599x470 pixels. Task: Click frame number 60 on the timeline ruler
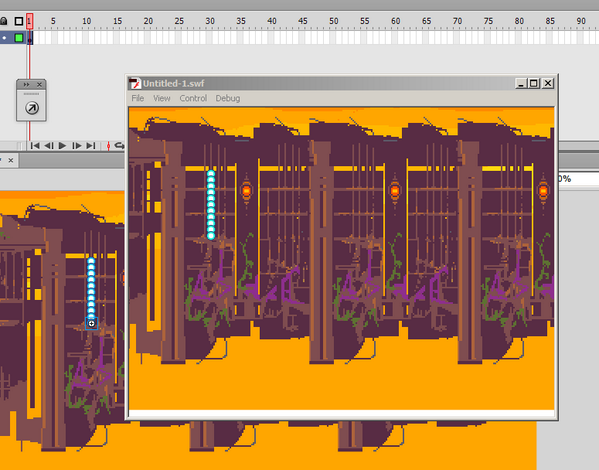pyautogui.click(x=395, y=21)
